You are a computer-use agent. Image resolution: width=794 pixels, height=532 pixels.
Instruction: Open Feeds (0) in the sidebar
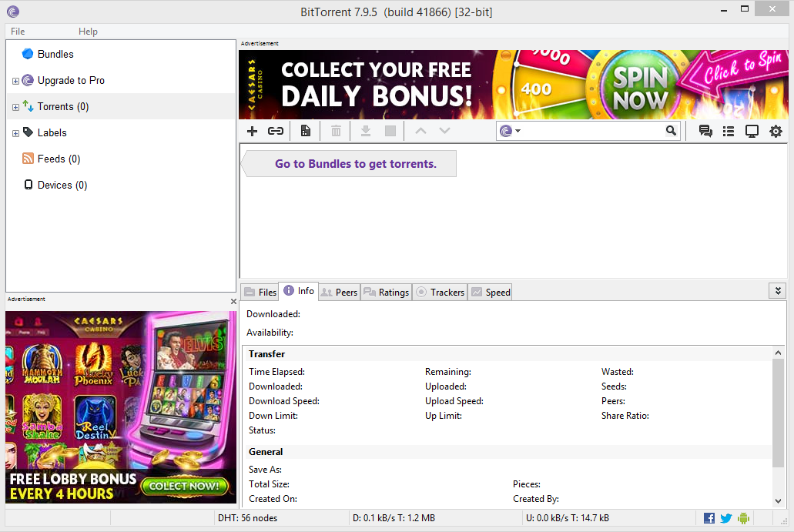[x=59, y=159]
